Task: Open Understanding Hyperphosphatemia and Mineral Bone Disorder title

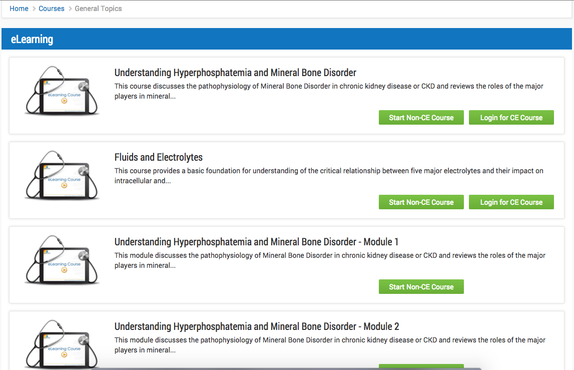Action: click(x=235, y=72)
